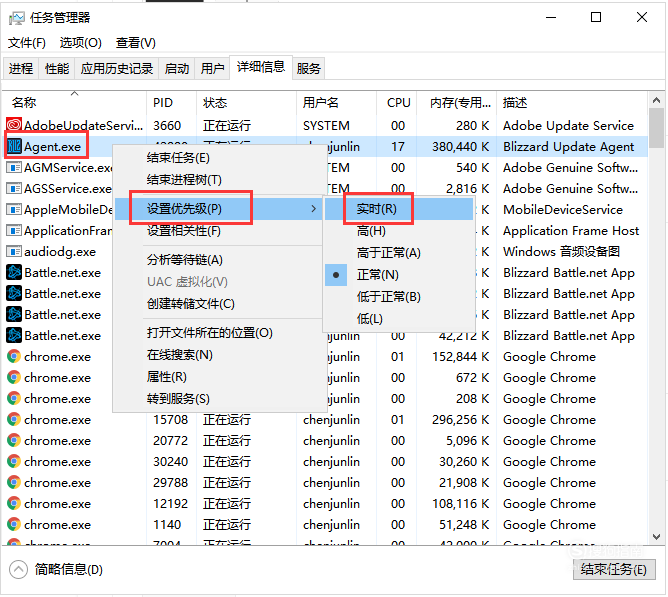668x597 pixels.
Task: Sort by Memory (内存) column header
Action: [x=457, y=102]
